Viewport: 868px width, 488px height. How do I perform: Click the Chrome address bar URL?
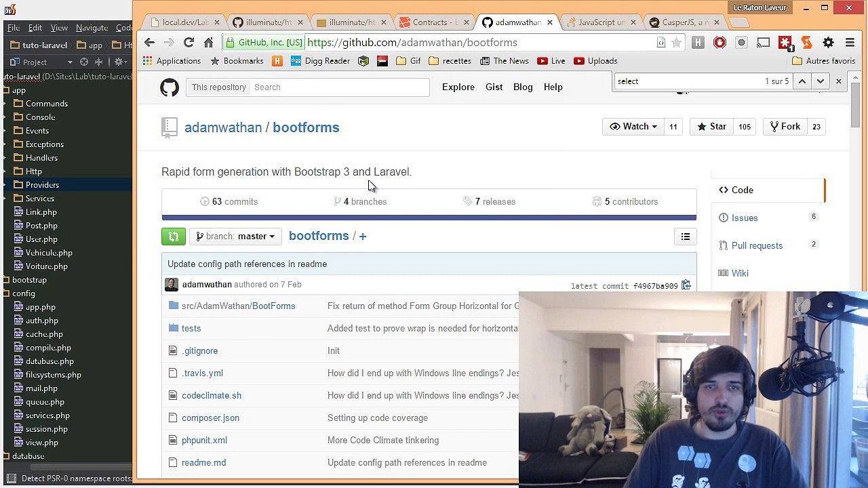click(412, 43)
